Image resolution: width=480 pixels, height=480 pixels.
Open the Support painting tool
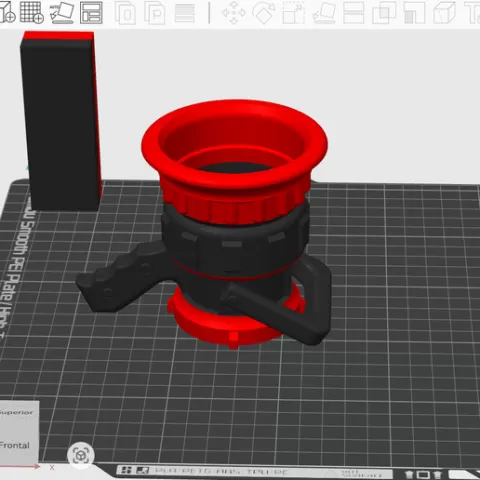pyautogui.click(x=414, y=13)
